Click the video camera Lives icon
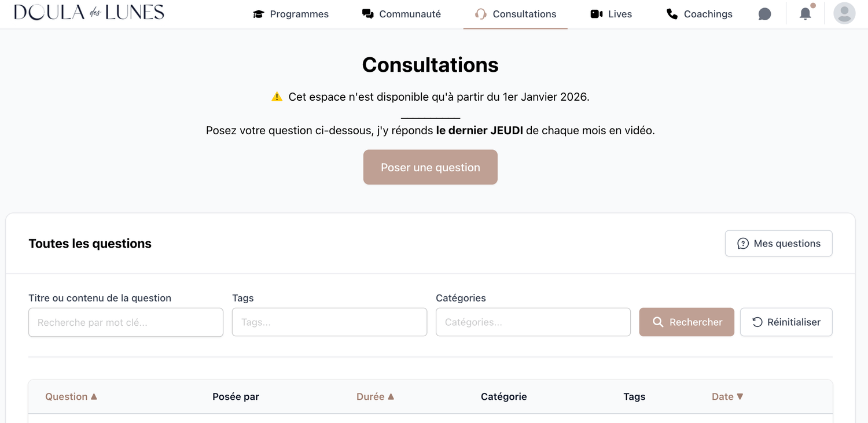Screen dimensions: 868x423 [597, 14]
